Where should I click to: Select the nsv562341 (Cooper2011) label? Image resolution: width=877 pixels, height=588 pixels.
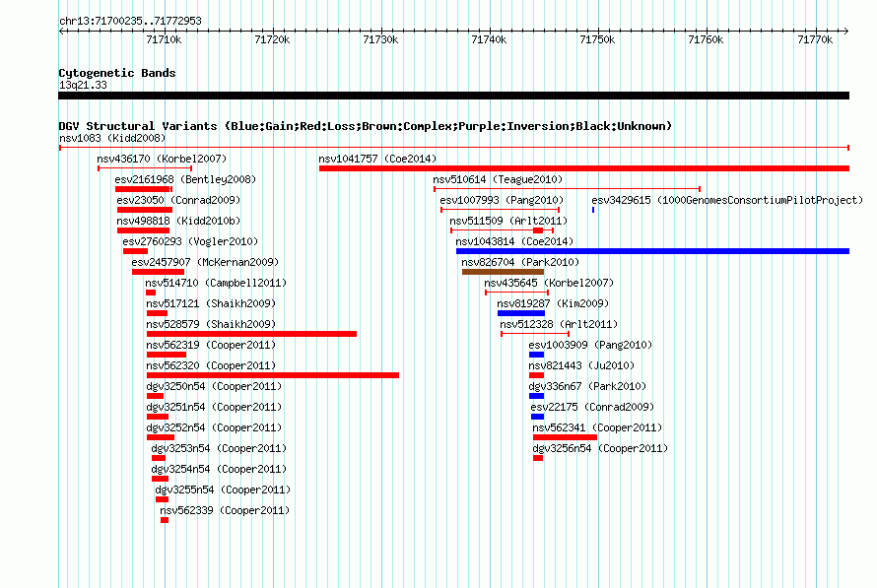point(597,427)
